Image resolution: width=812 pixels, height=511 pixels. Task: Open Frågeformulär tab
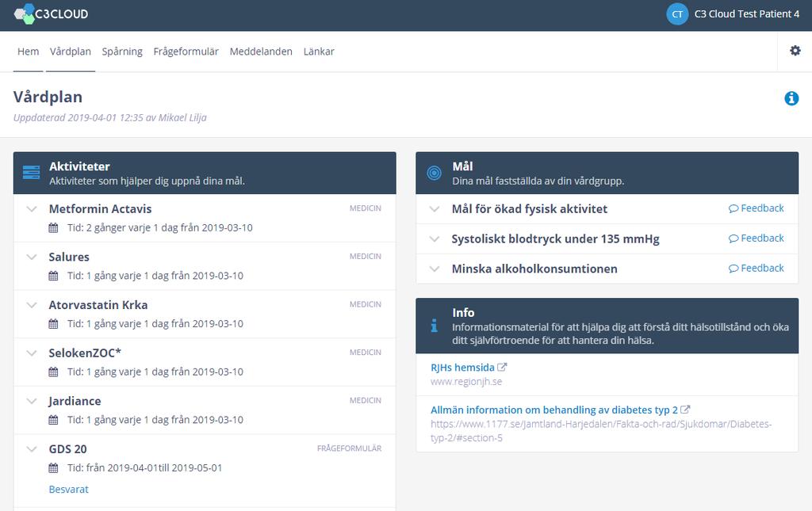click(186, 51)
